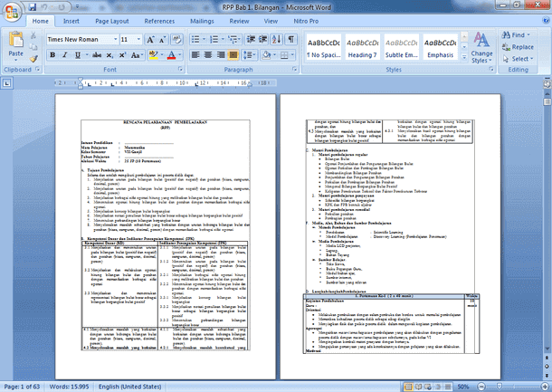552x392 pixels.
Task: Cut the selection with scissors icon
Action: [x=33, y=35]
